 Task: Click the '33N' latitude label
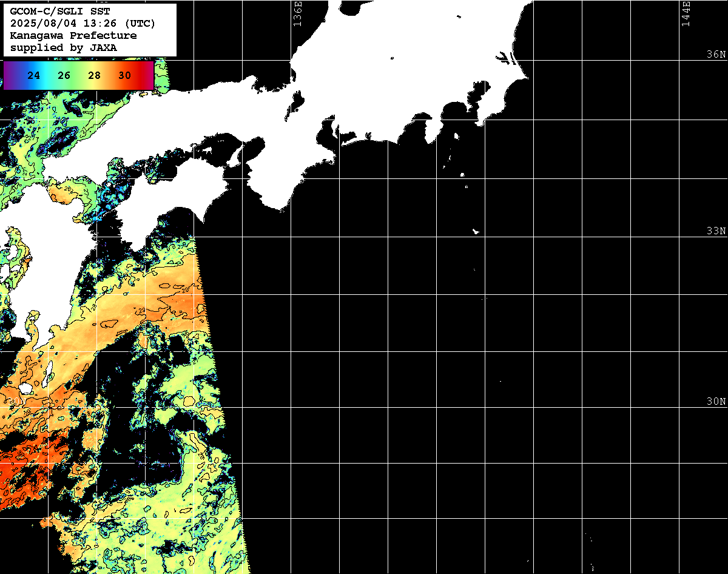pyautogui.click(x=716, y=231)
